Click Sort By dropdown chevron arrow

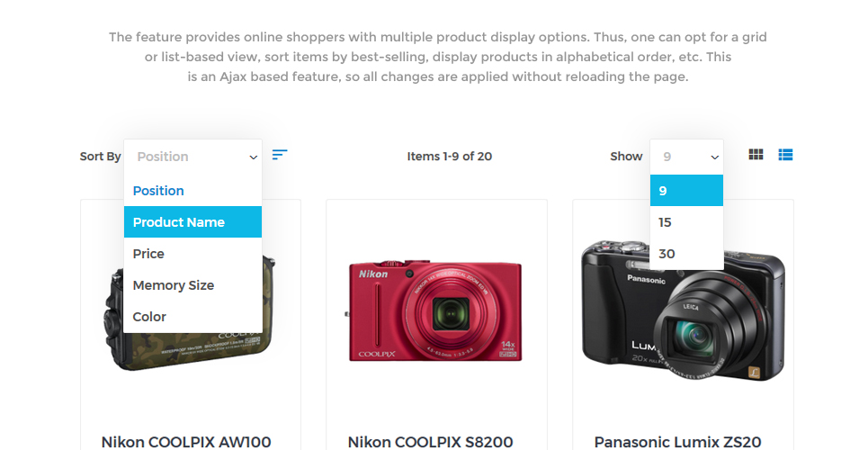(253, 157)
